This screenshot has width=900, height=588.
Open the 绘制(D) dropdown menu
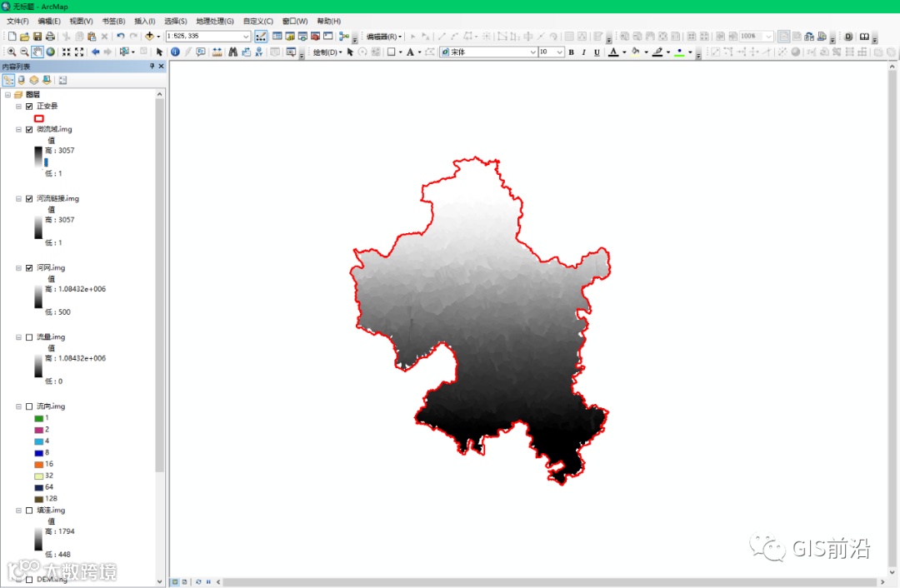pyautogui.click(x=327, y=52)
